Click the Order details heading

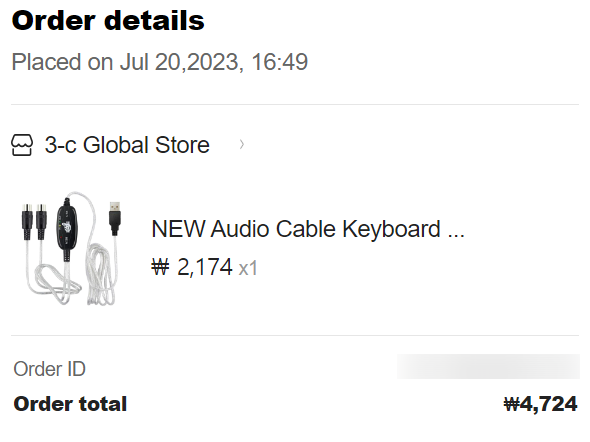pyautogui.click(x=108, y=20)
